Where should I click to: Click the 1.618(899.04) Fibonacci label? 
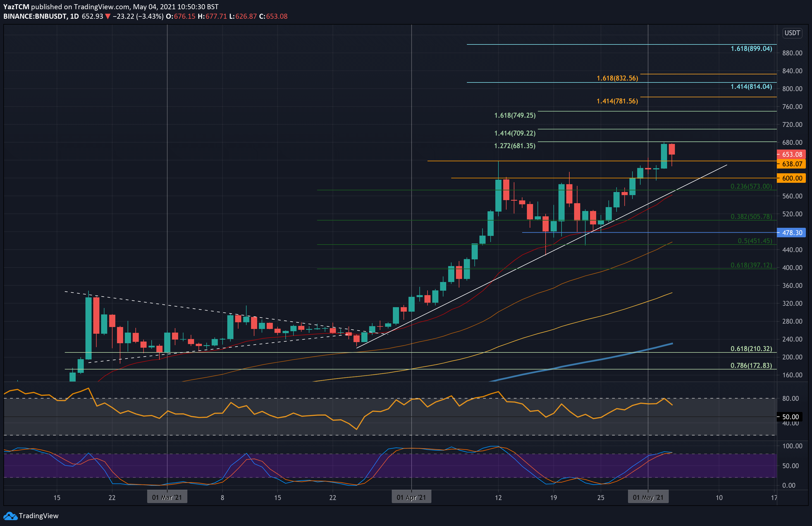(x=751, y=49)
